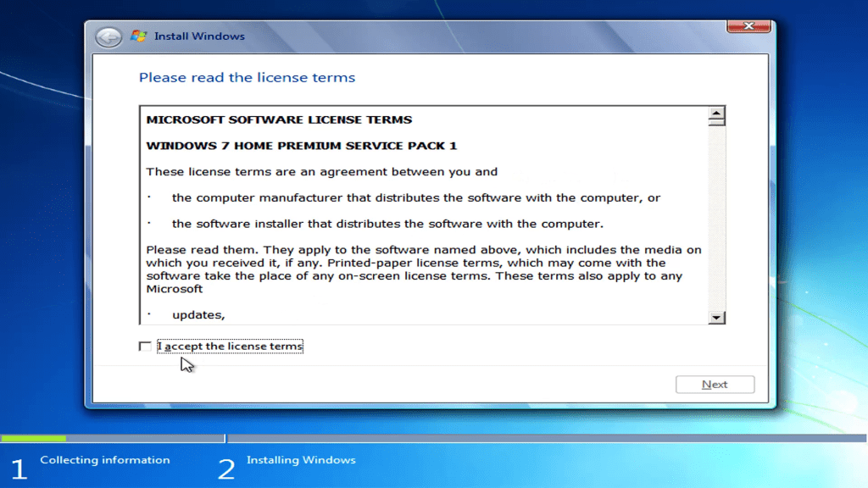Screen dimensions: 868x488
Task: Click the Next button
Action: pos(715,385)
